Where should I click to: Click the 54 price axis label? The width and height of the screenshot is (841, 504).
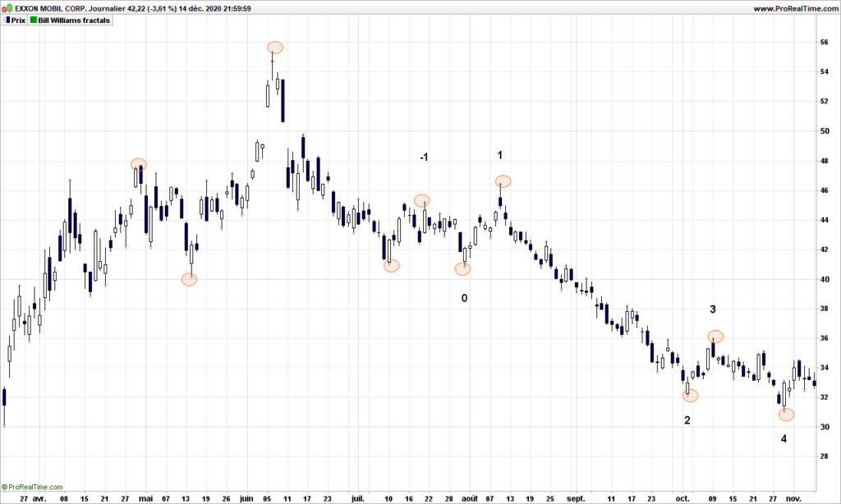825,72
